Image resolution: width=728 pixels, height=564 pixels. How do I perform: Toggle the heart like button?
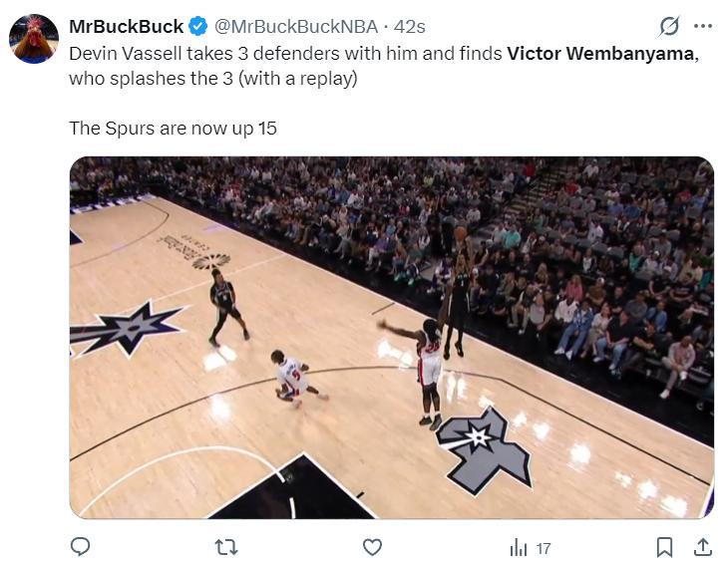tap(372, 547)
